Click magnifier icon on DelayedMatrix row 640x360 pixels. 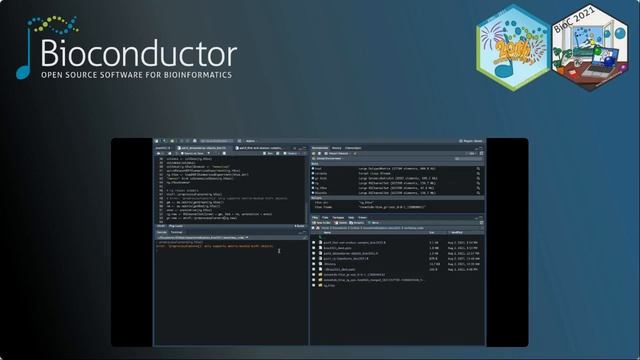pos(478,168)
